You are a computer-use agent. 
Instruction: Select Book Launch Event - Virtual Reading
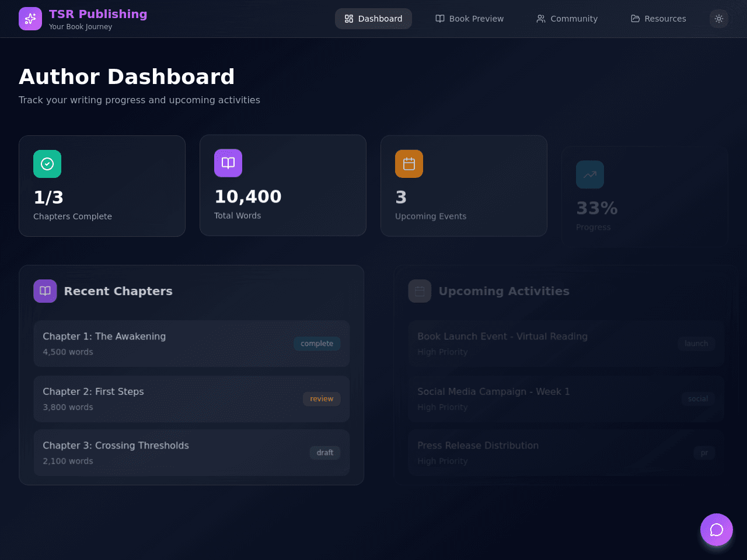pos(566,344)
